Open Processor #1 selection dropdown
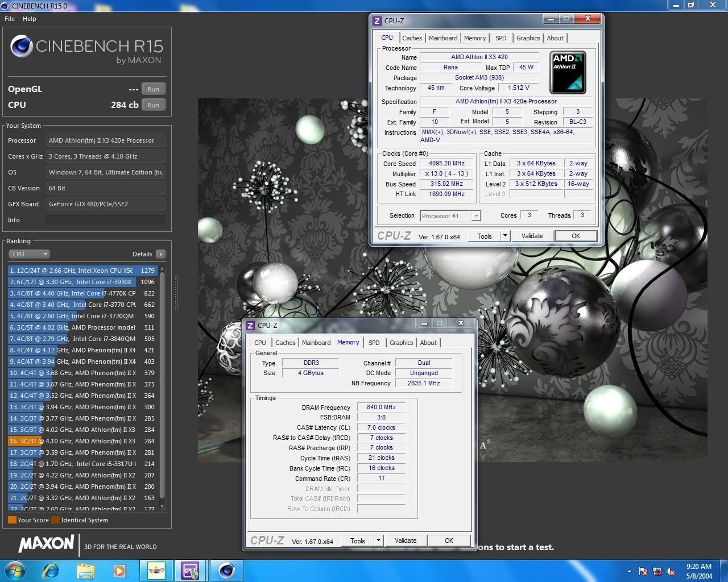The height and width of the screenshot is (582, 728). tap(450, 216)
